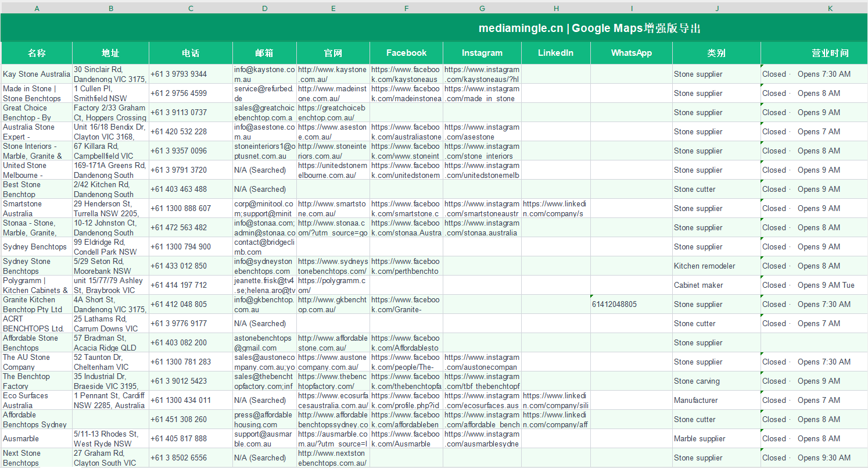Screen dimensions: 868x468
Task: Open the greatchoicebenchtop.com.au website link
Action: tap(333, 112)
